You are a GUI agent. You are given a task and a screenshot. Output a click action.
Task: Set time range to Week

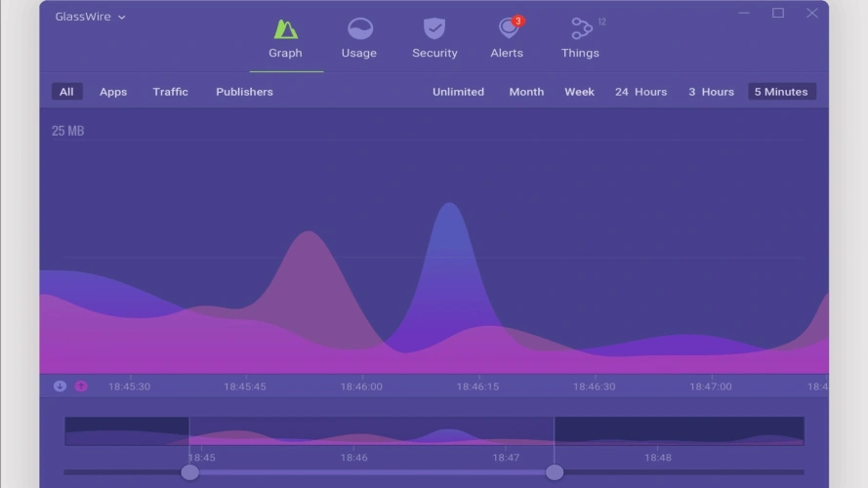(579, 92)
